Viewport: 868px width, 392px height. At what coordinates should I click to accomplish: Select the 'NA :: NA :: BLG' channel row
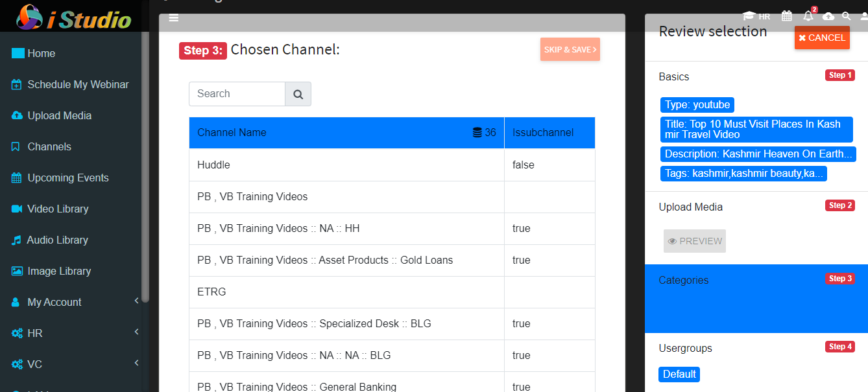pos(392,355)
